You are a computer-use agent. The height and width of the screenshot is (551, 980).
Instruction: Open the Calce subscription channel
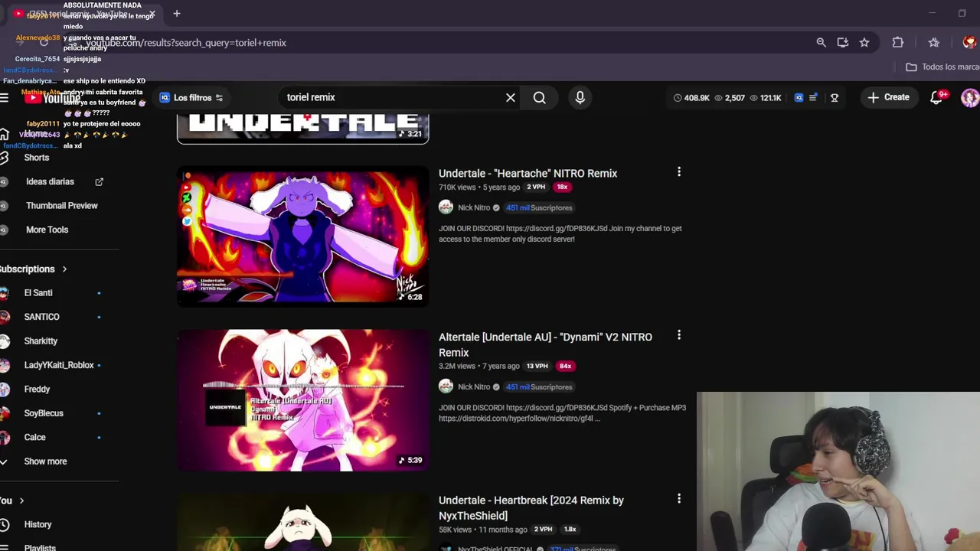pos(34,438)
